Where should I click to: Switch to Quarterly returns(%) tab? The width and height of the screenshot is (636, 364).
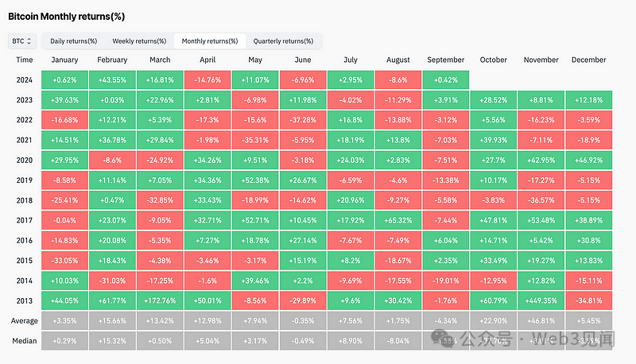click(283, 41)
